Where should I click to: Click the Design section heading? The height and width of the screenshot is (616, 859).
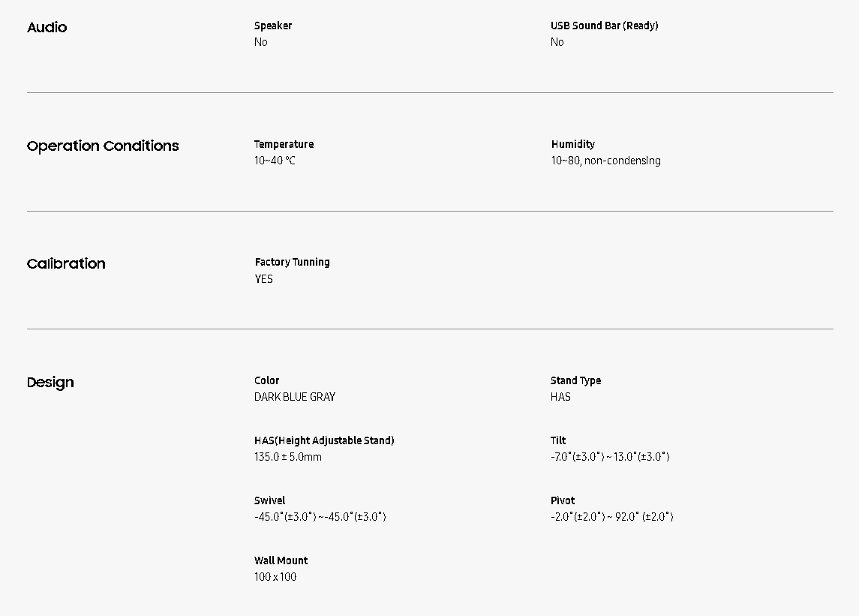tap(50, 383)
